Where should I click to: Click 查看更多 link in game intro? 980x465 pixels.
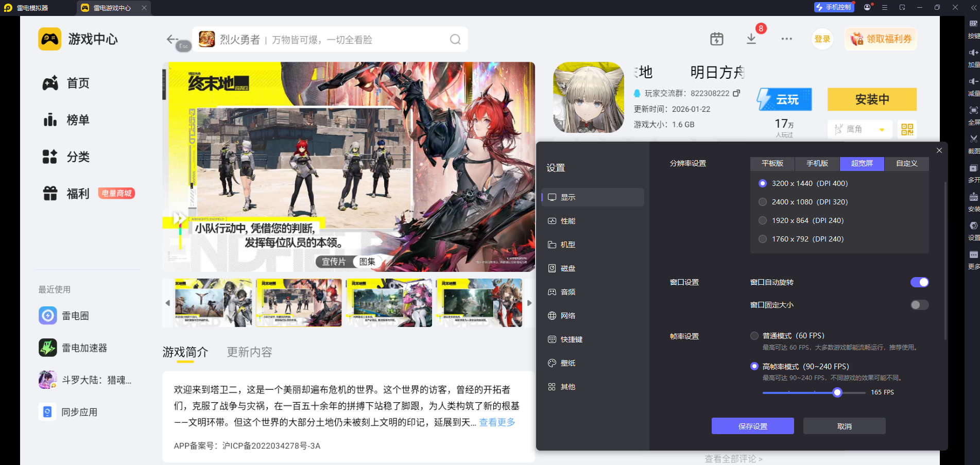497,422
